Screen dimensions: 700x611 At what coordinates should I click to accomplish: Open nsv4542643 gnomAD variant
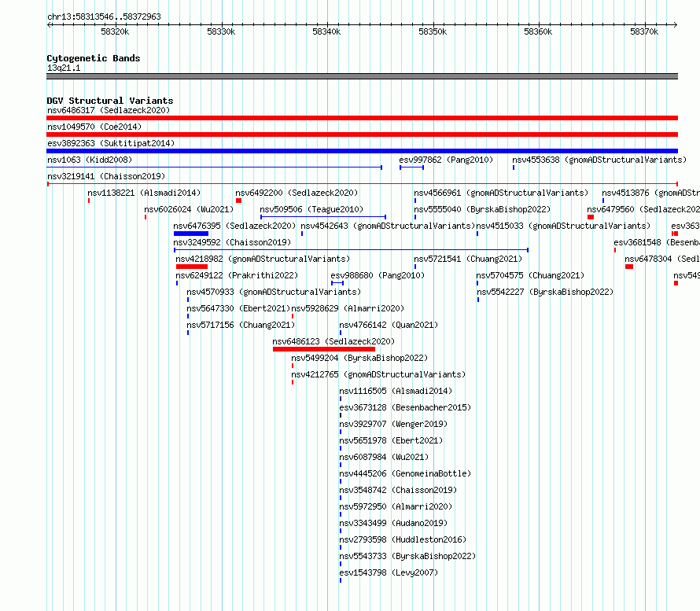pyautogui.click(x=388, y=226)
